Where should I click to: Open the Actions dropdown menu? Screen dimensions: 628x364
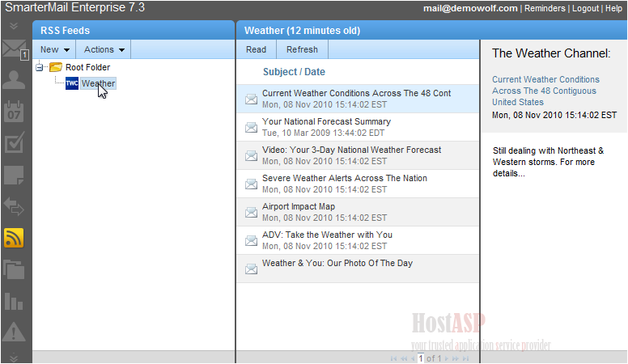coord(104,49)
